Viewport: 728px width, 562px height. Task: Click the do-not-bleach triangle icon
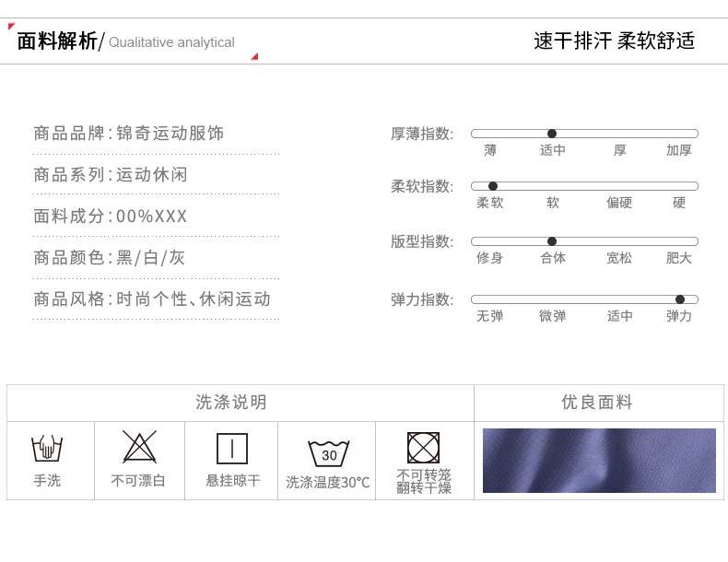coord(139,447)
